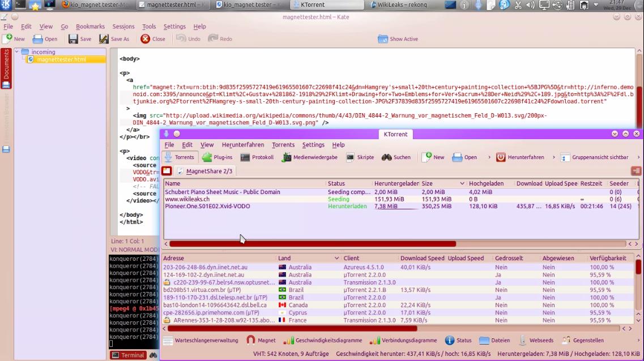
Task: Open Kate's Bookmarks menu
Action: point(90,26)
